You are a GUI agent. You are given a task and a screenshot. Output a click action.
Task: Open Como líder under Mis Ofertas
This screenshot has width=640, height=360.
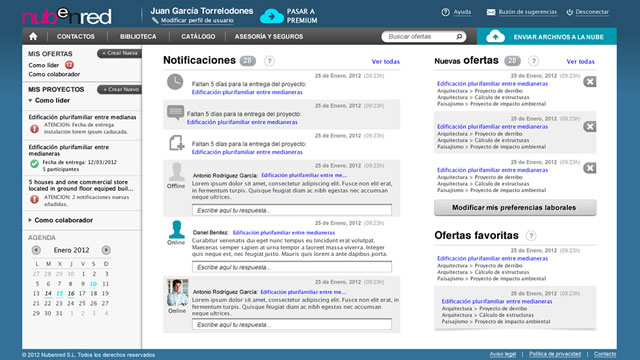pyautogui.click(x=44, y=65)
